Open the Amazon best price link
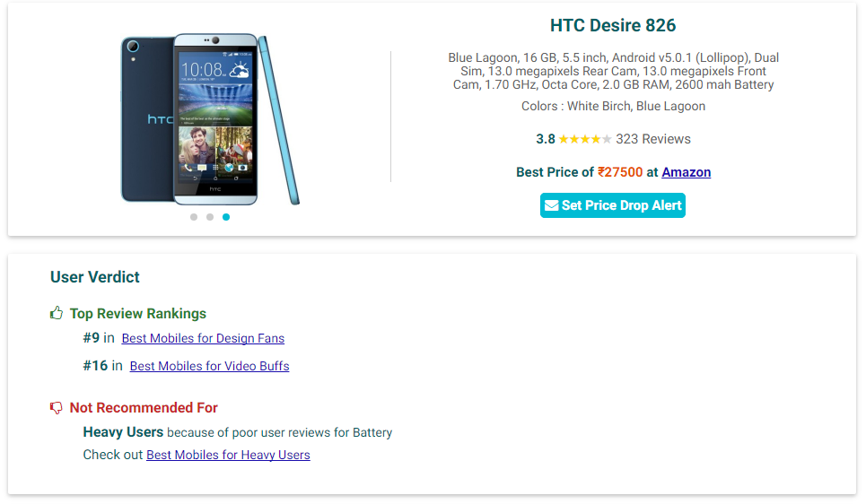866x504 pixels. coord(686,172)
